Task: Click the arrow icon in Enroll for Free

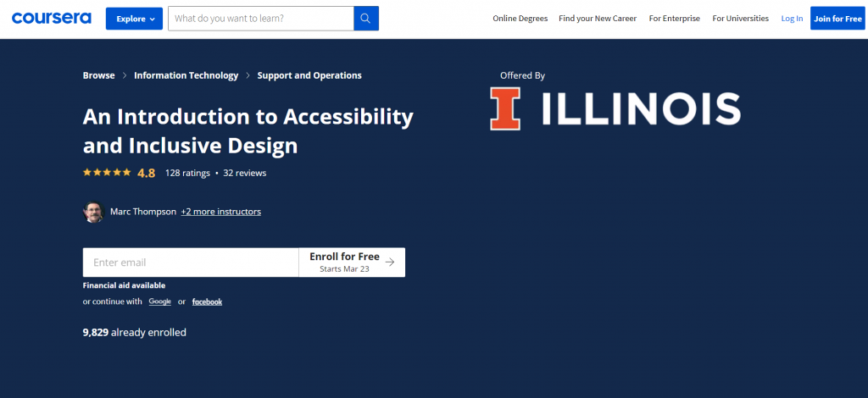Action: [390, 262]
